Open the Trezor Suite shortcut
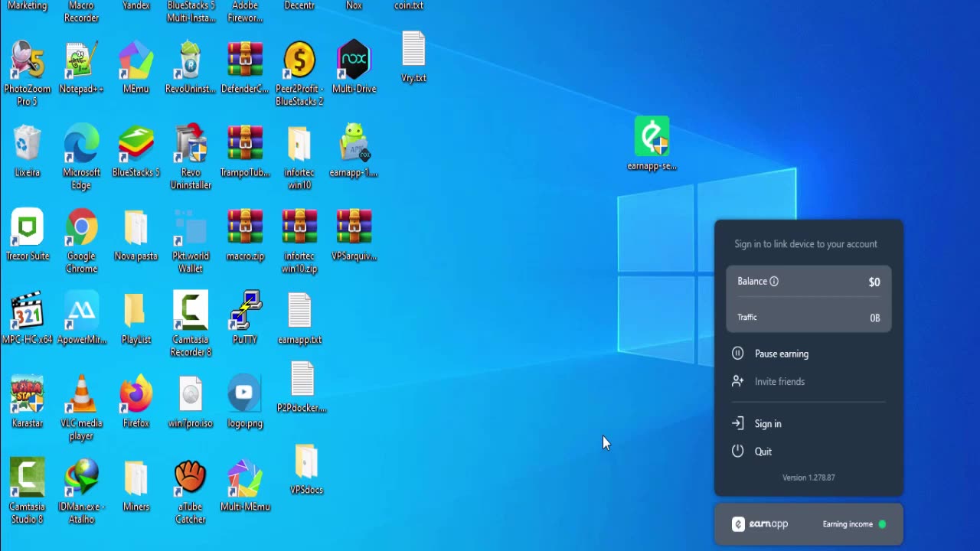 pos(27,234)
